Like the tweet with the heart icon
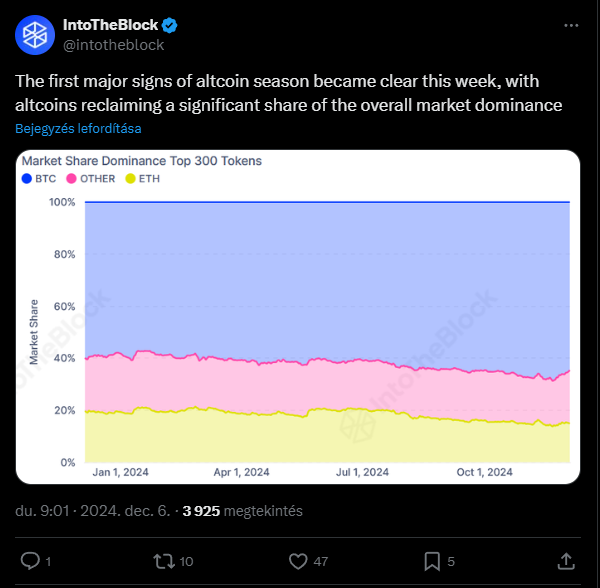600x588 pixels. point(298,561)
